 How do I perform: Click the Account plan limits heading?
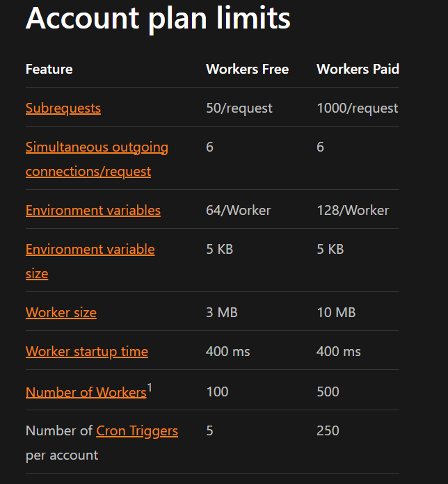(158, 19)
